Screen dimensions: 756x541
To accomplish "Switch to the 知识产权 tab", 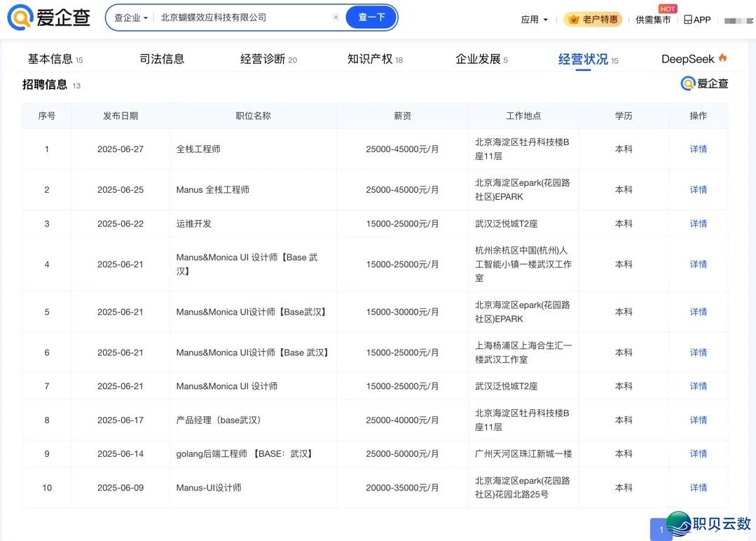I will (x=375, y=60).
